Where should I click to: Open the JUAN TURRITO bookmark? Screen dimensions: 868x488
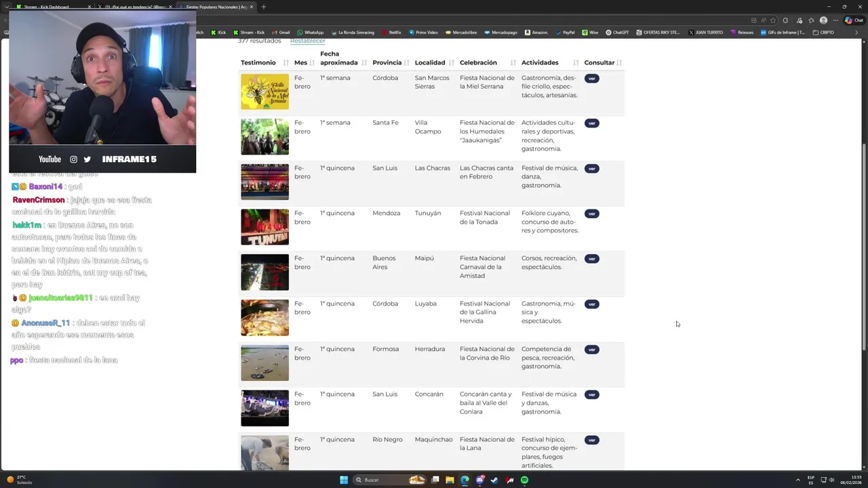[x=706, y=33]
